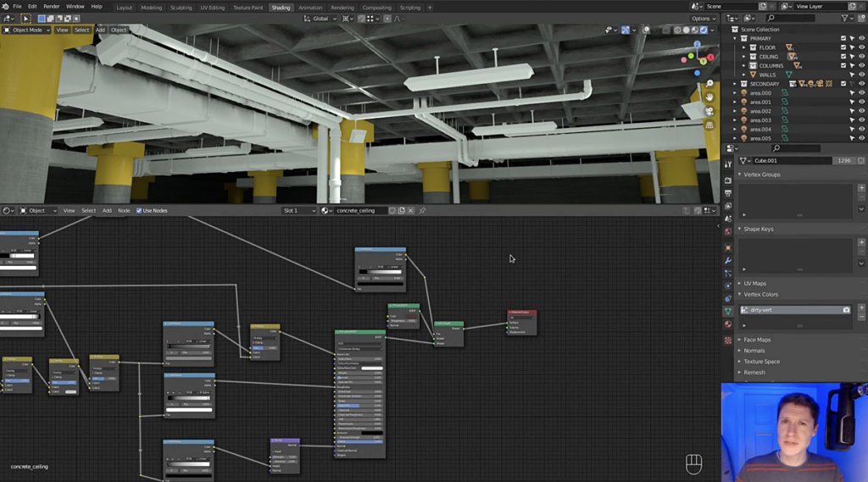Open the Particles properties tab
868x482 pixels.
click(x=728, y=274)
